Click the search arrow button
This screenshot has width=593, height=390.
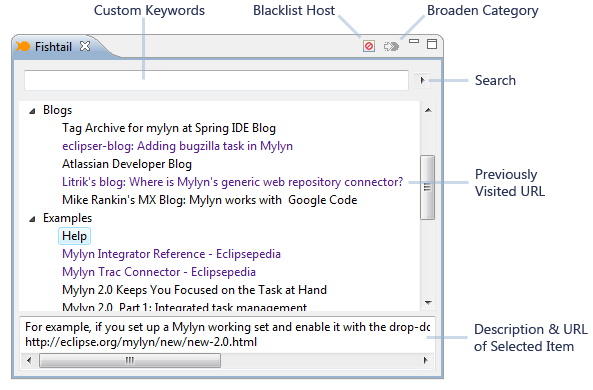422,80
